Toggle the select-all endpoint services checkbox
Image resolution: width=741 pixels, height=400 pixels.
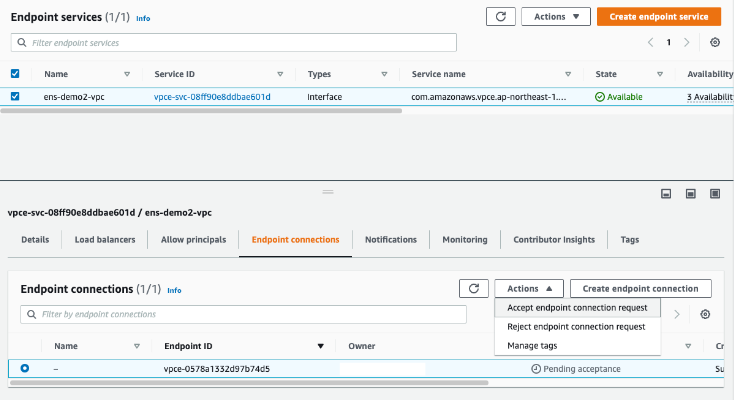coord(14,74)
